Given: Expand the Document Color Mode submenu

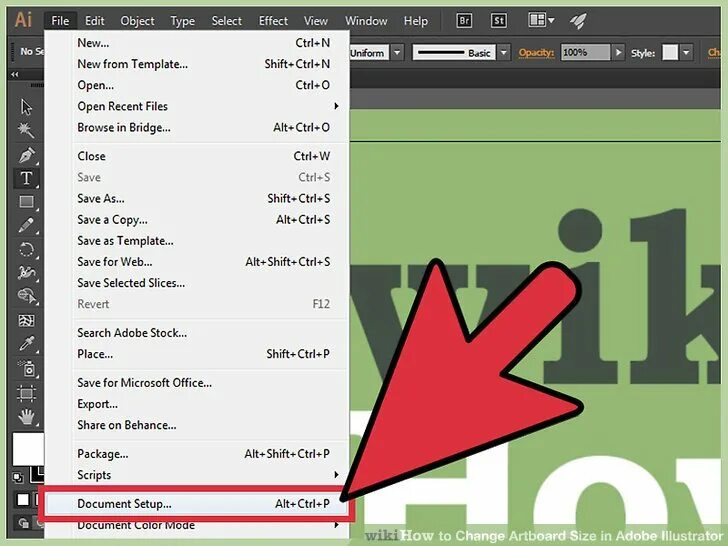Looking at the screenshot, I should (x=336, y=525).
